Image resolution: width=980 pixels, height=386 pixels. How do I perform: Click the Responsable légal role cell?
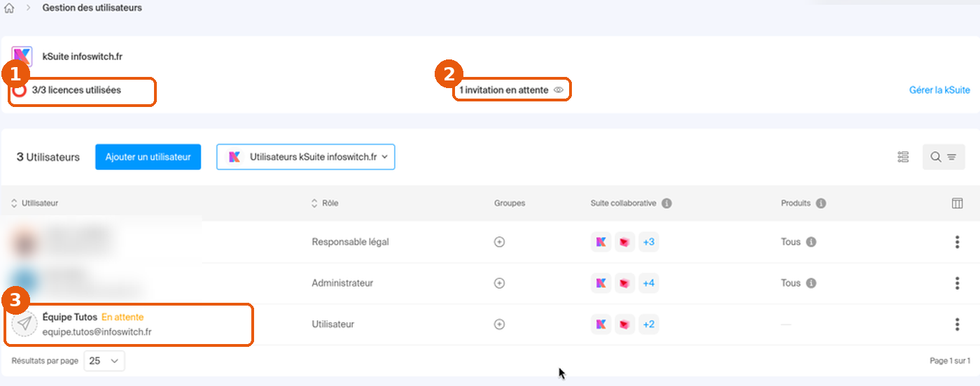tap(351, 242)
